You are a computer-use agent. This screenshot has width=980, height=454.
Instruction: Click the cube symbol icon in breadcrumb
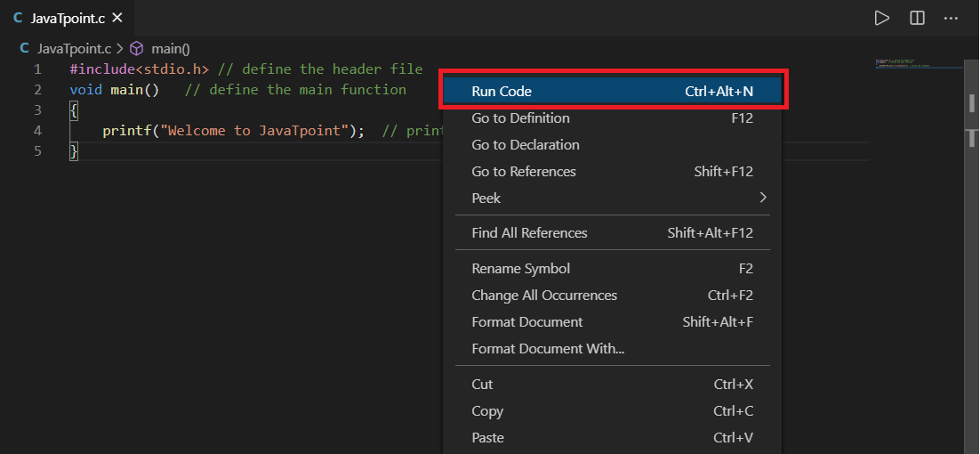click(x=137, y=48)
